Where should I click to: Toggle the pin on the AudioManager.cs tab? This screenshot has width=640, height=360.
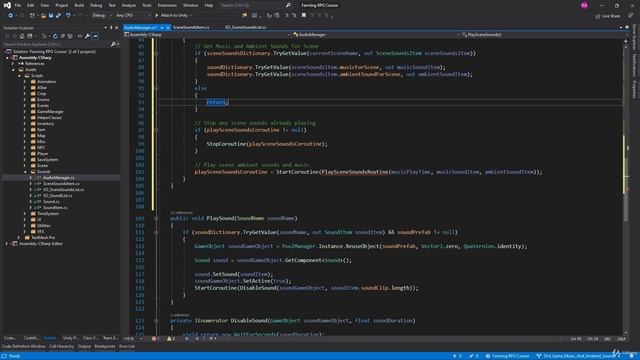tap(162, 27)
